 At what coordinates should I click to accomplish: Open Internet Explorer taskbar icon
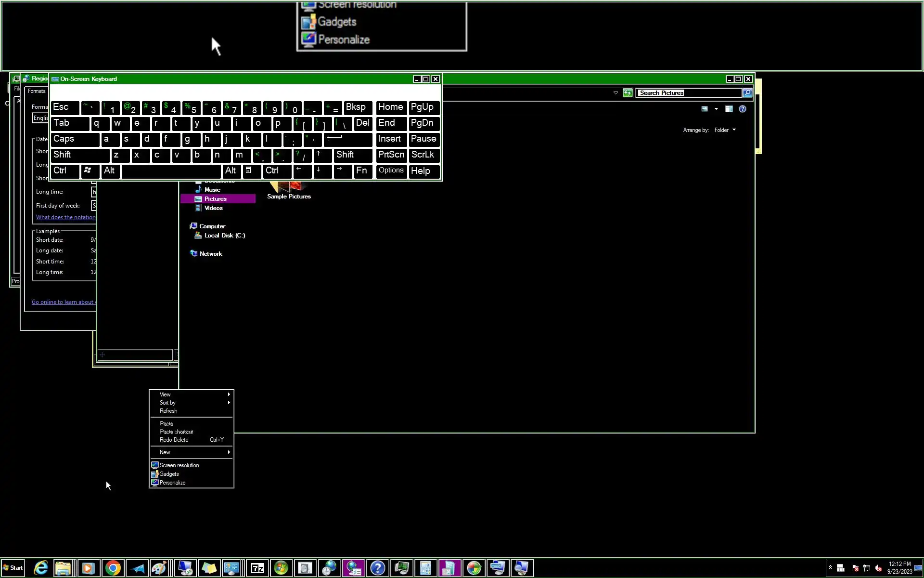41,568
